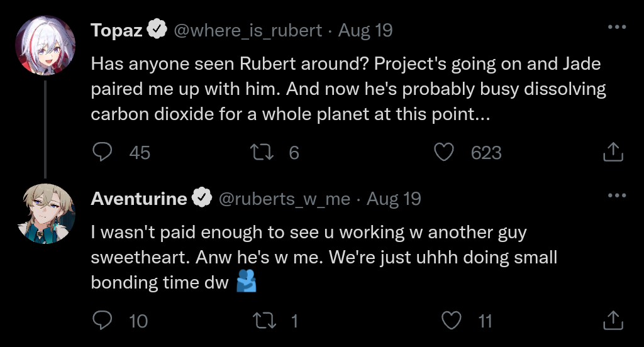Open Aventurine's profile avatar
Screen dimensions: 644x347
click(45, 214)
